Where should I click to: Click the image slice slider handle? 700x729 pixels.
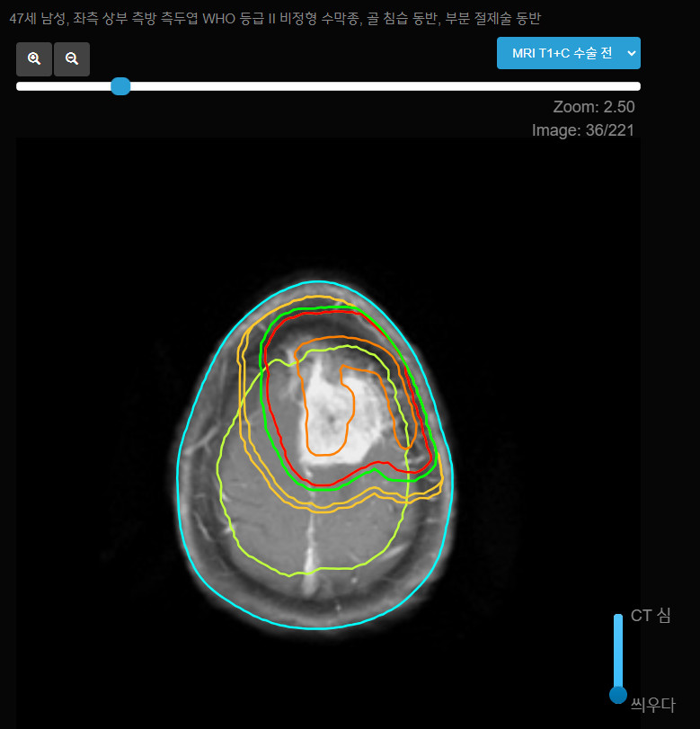tap(120, 86)
